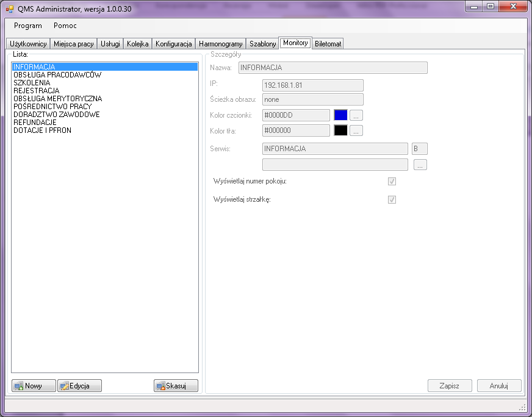This screenshot has width=532, height=417.
Task: Open the Program menu
Action: pyautogui.click(x=28, y=26)
